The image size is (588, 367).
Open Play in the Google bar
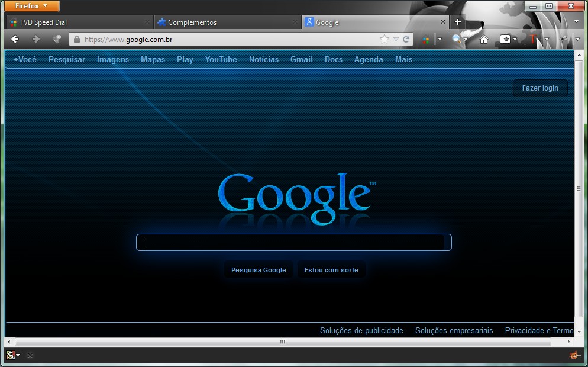click(185, 59)
